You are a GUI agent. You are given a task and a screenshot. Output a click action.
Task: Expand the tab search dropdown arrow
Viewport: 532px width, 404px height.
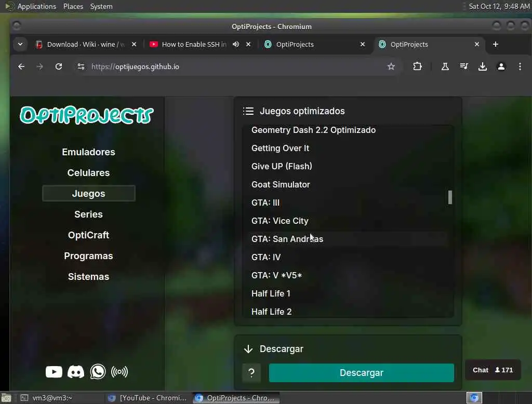(20, 44)
